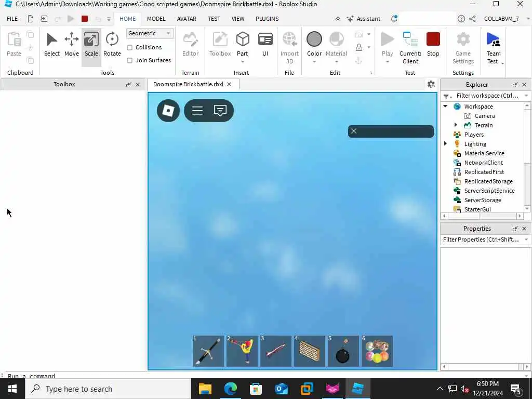Enable the Join Surfaces checkbox

pos(129,60)
